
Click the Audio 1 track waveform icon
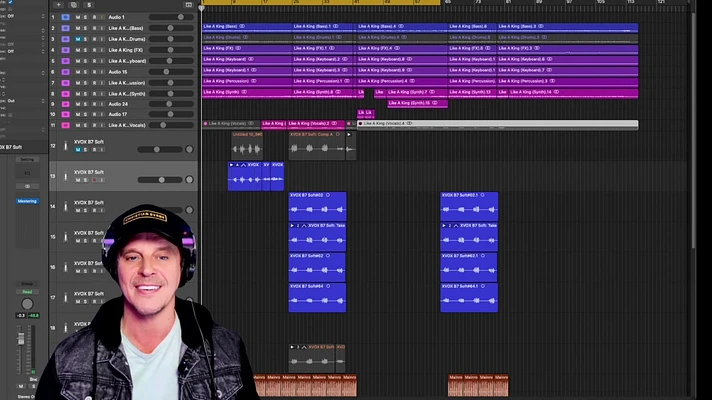tap(65, 17)
